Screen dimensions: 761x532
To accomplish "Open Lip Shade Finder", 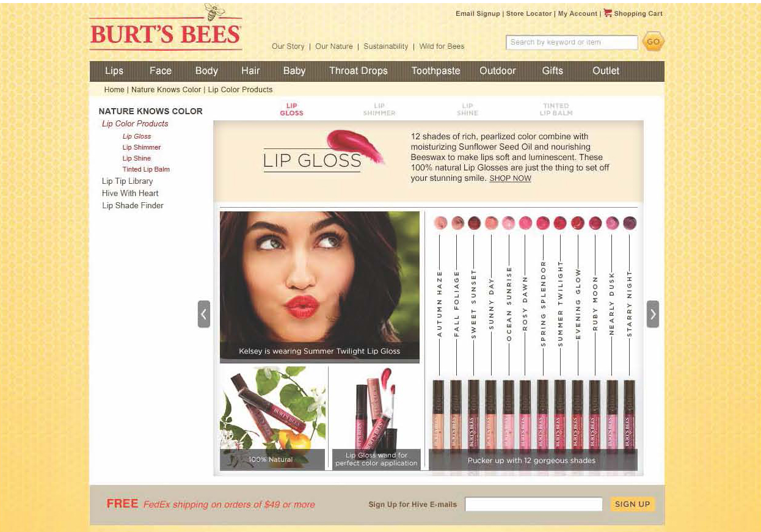I will click(133, 206).
